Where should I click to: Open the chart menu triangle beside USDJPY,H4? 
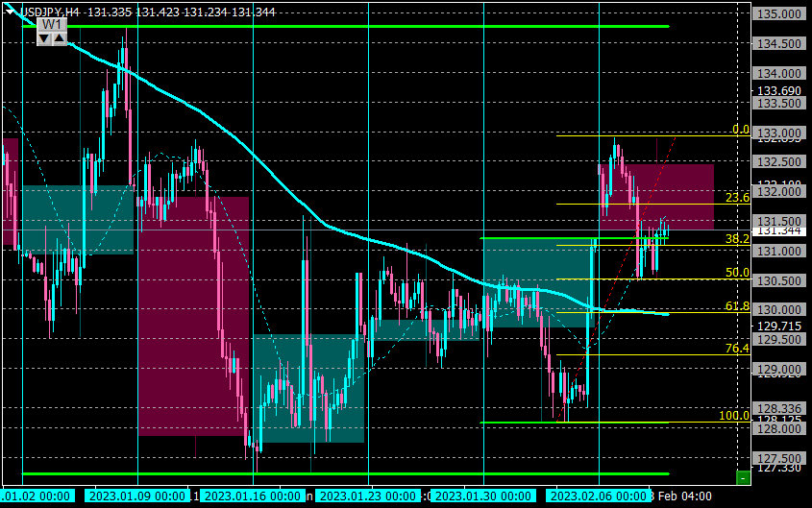click(x=10, y=12)
